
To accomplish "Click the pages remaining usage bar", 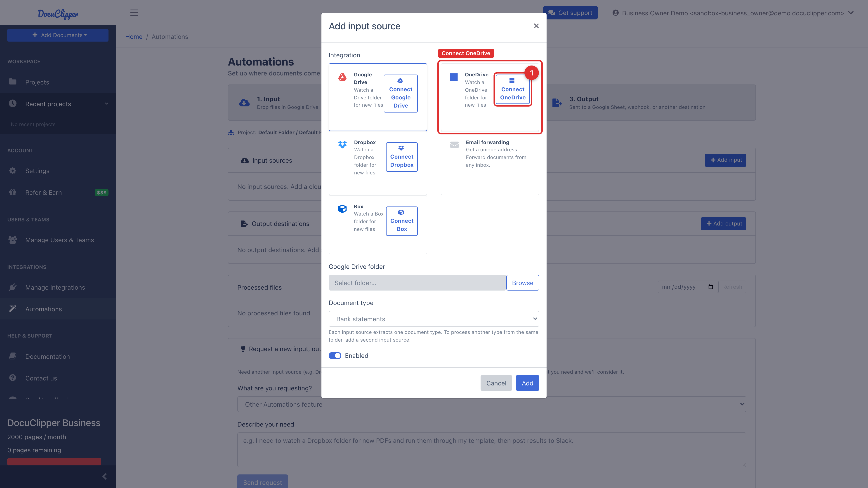I will coord(54,461).
